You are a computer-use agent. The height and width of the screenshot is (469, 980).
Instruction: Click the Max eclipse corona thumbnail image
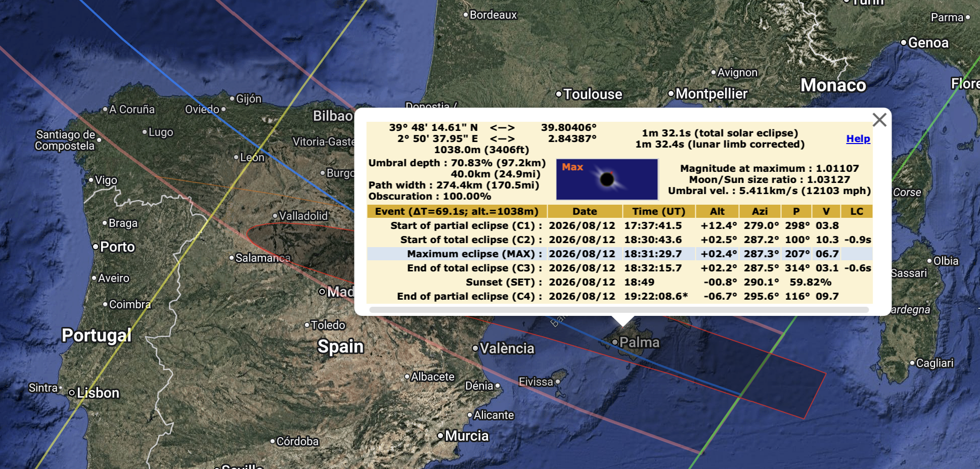(606, 179)
